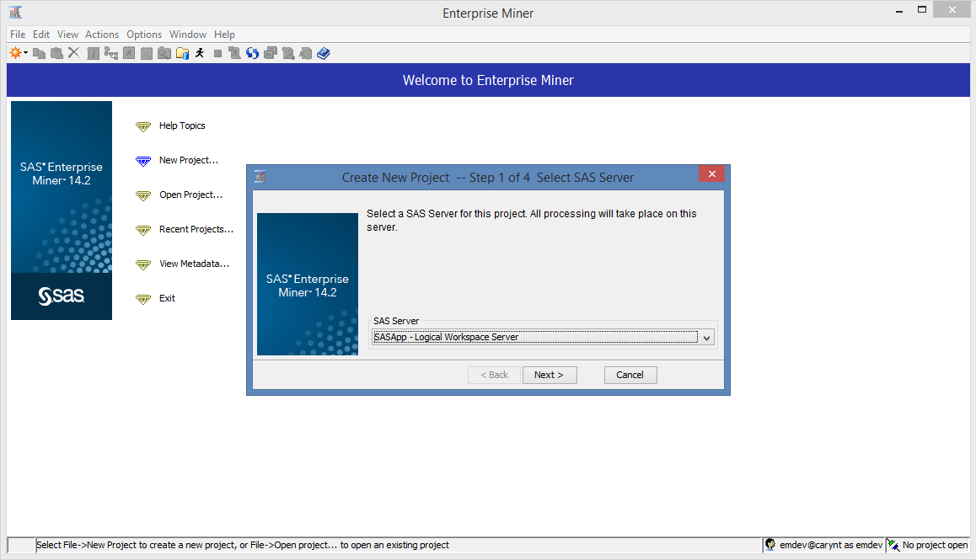Image resolution: width=976 pixels, height=560 pixels.
Task: Select the running man Run icon on toolbar
Action: (199, 52)
